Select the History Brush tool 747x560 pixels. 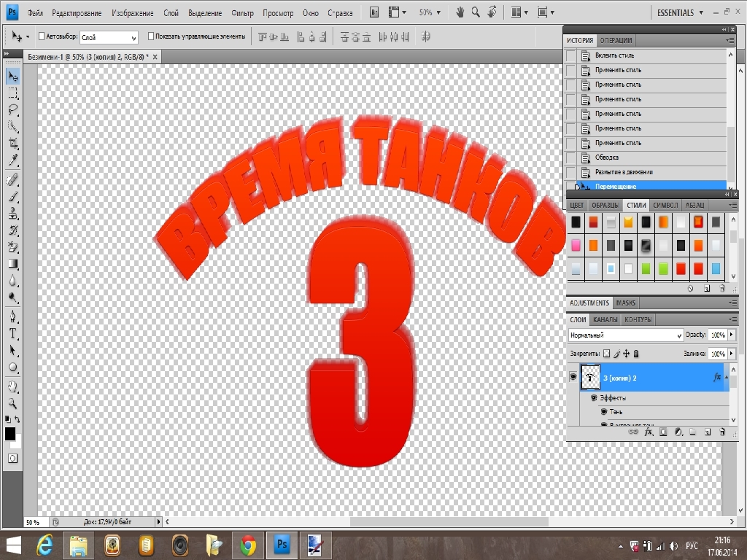(x=13, y=230)
